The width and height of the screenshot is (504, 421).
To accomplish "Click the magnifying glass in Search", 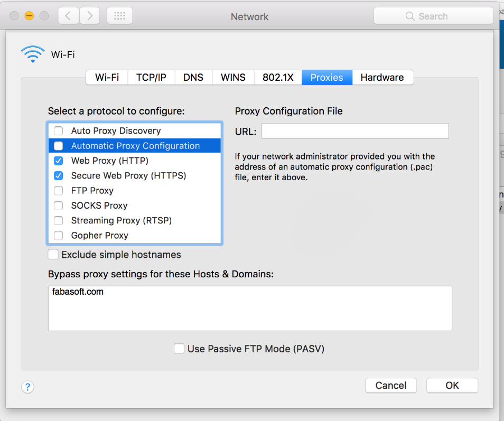I will tap(410, 16).
